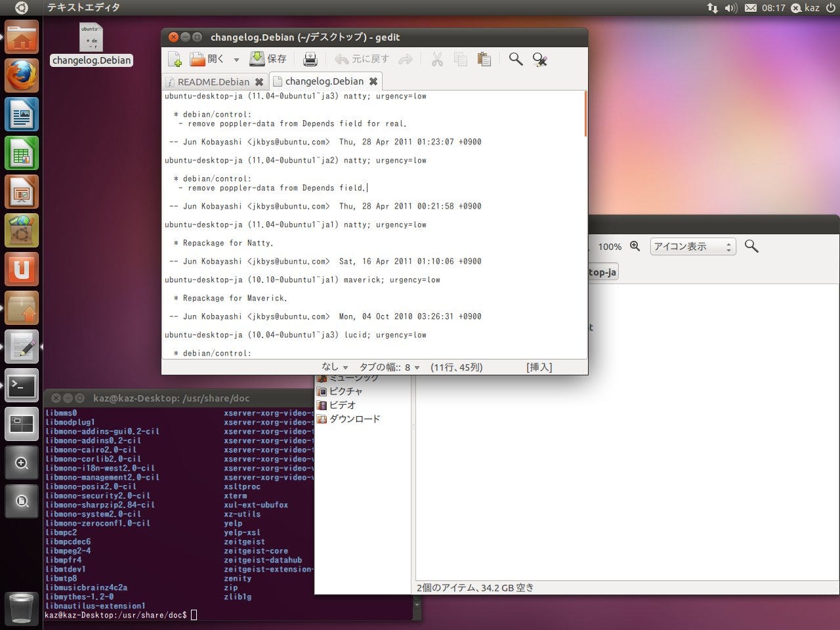840x630 pixels.
Task: Click zeitgeist-datahub entry in terminal
Action: (262, 560)
